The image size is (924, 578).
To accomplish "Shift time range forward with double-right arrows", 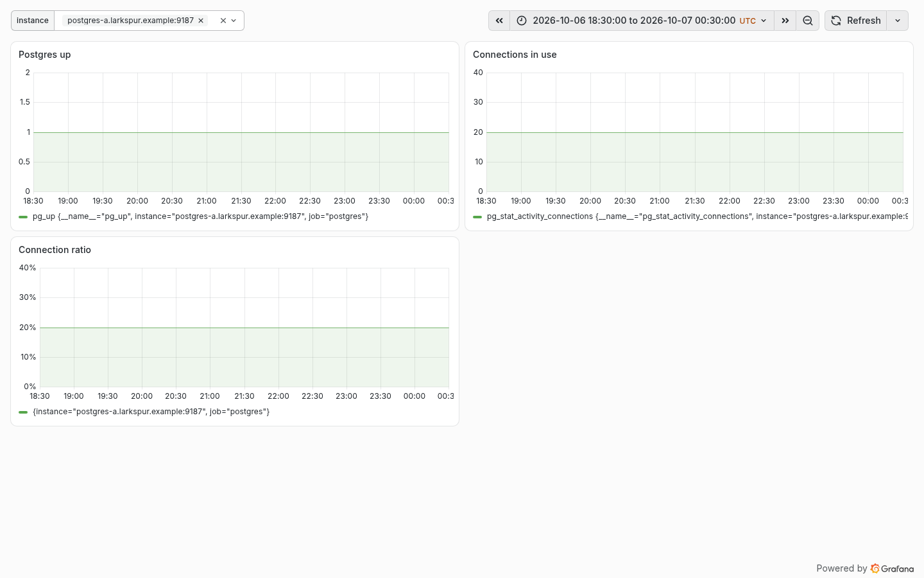I will 785,21.
